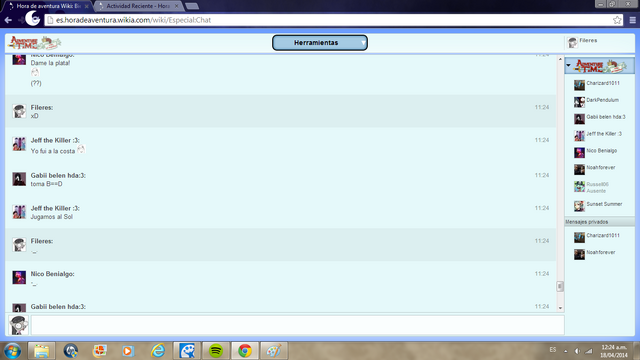Click the Mensajes privados header
The height and width of the screenshot is (360, 640).
pyautogui.click(x=600, y=222)
